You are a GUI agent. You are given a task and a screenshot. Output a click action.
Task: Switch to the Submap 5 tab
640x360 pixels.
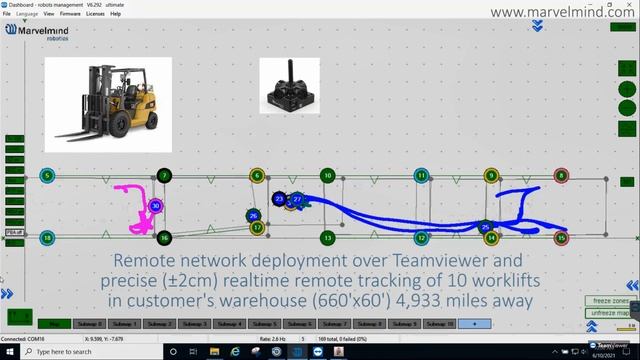click(x=264, y=324)
